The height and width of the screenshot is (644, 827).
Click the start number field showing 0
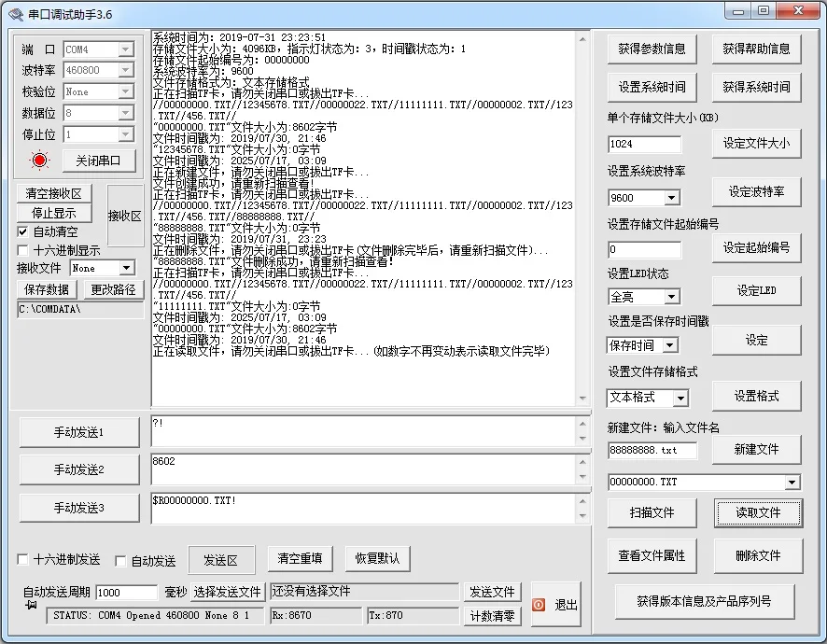644,249
